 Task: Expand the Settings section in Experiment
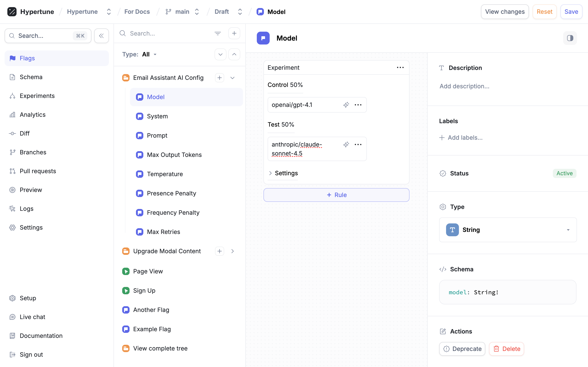[x=283, y=173]
